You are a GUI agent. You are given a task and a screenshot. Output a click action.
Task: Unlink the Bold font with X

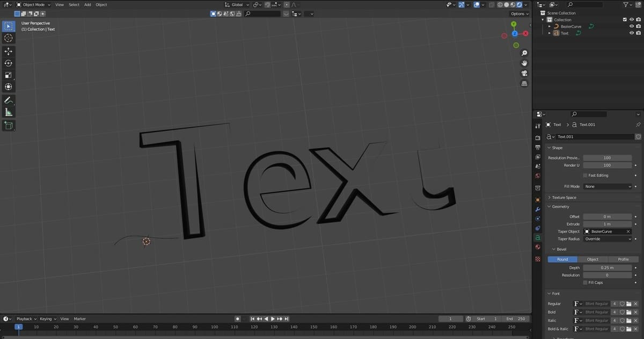pos(635,312)
